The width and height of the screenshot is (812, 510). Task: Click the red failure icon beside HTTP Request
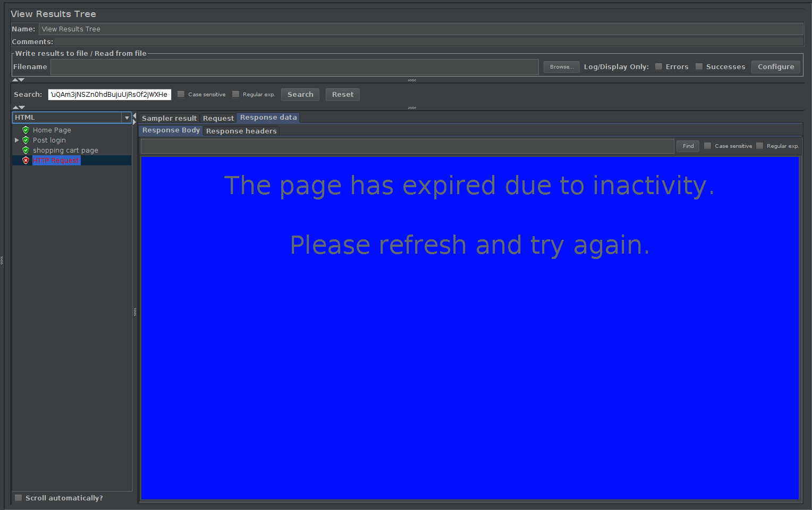click(26, 160)
